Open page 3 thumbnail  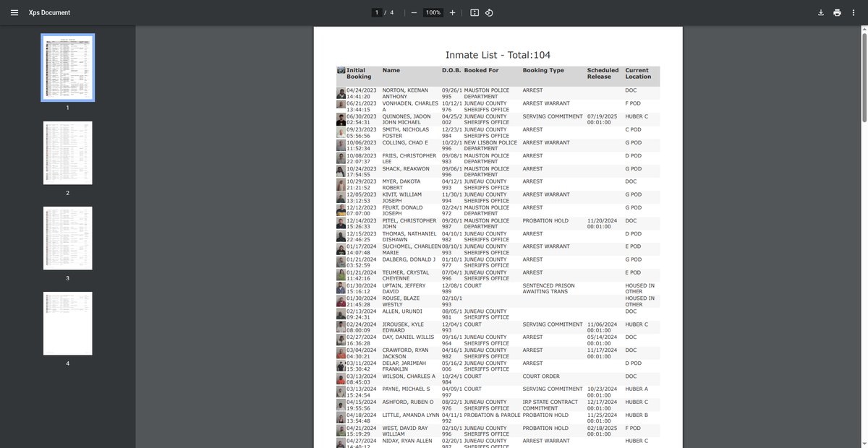[67, 238]
